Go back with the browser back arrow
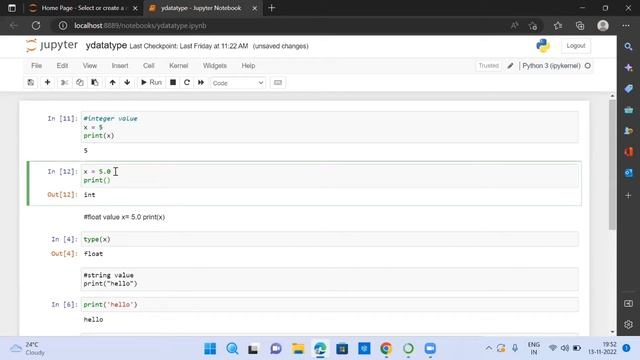This screenshot has height=360, width=640. [13, 26]
